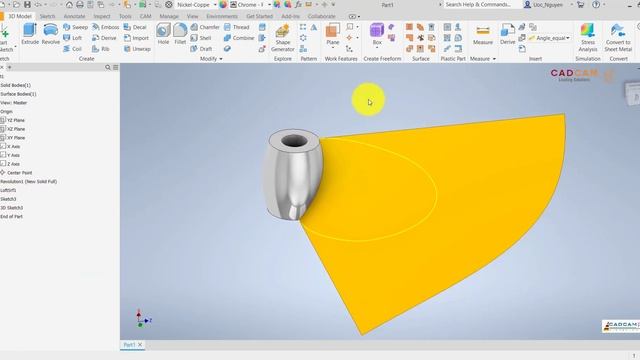Open the fx parameters icon
This screenshot has height=360, width=640.
coord(298,4)
